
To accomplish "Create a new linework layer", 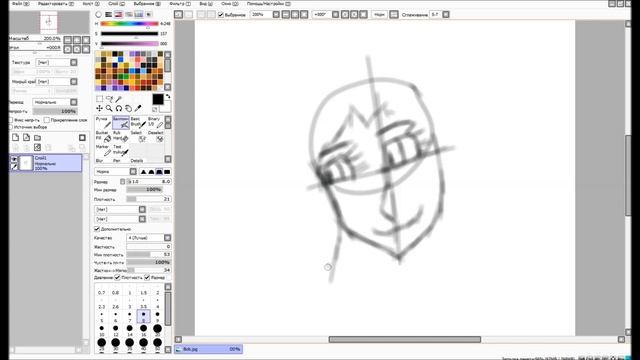I will (27, 138).
